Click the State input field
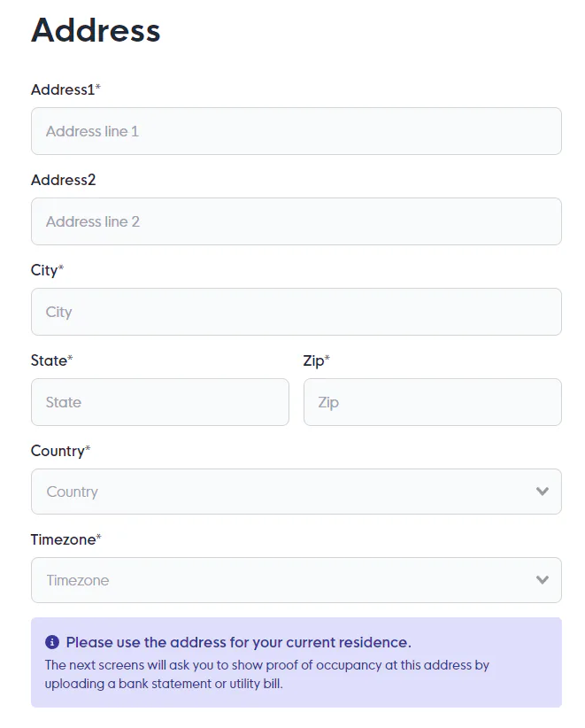The image size is (585, 728). [x=159, y=401]
